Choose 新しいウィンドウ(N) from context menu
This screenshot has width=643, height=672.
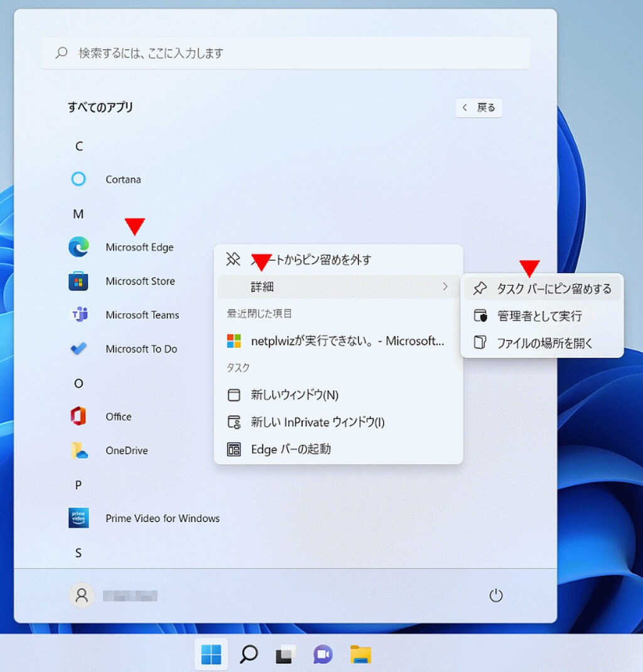pos(338,395)
